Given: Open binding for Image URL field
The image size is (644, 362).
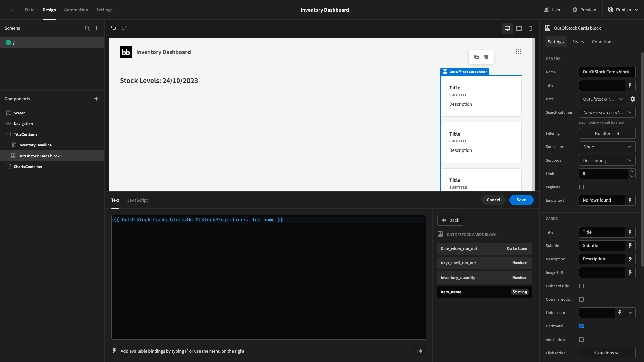Looking at the screenshot, I should coord(630,273).
